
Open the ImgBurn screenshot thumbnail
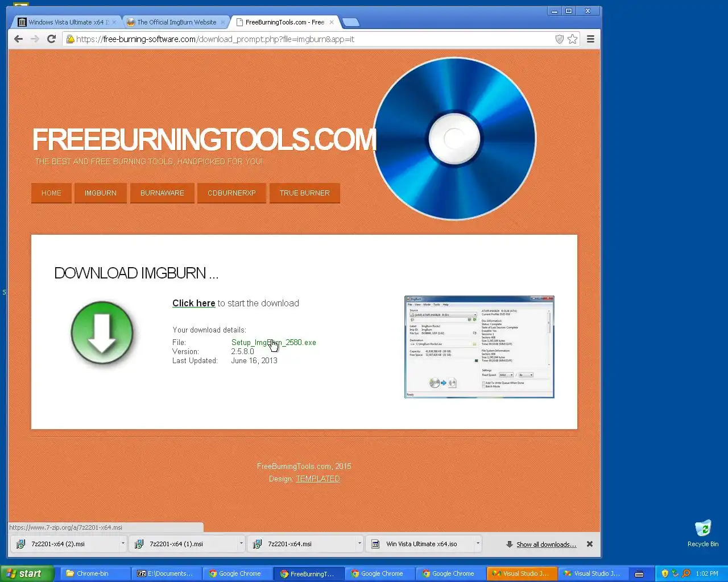(x=479, y=347)
